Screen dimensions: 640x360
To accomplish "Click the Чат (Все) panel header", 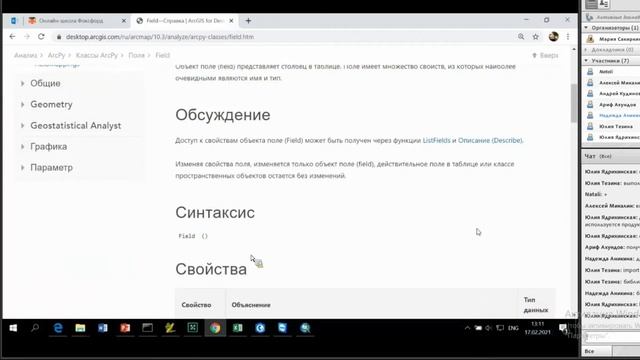I will [x=611, y=156].
